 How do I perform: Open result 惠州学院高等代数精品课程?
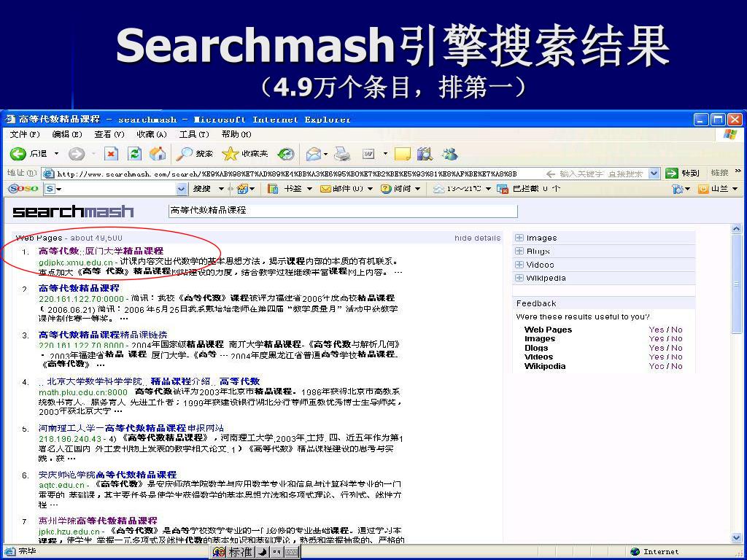pos(98,520)
